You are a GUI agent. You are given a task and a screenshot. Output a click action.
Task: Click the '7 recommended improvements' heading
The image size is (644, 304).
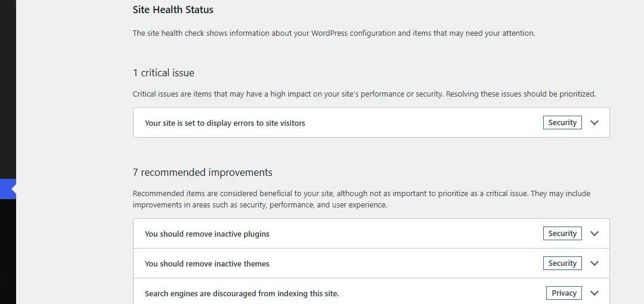coord(203,172)
